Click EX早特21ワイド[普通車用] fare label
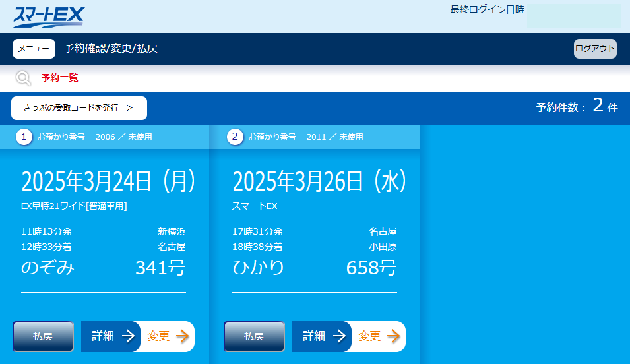This screenshot has width=630, height=364. tap(74, 206)
